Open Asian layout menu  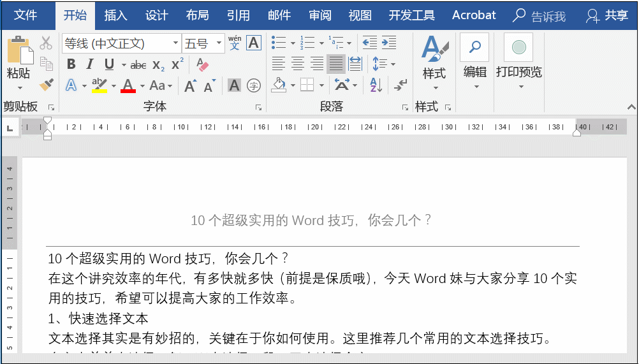pos(346,85)
